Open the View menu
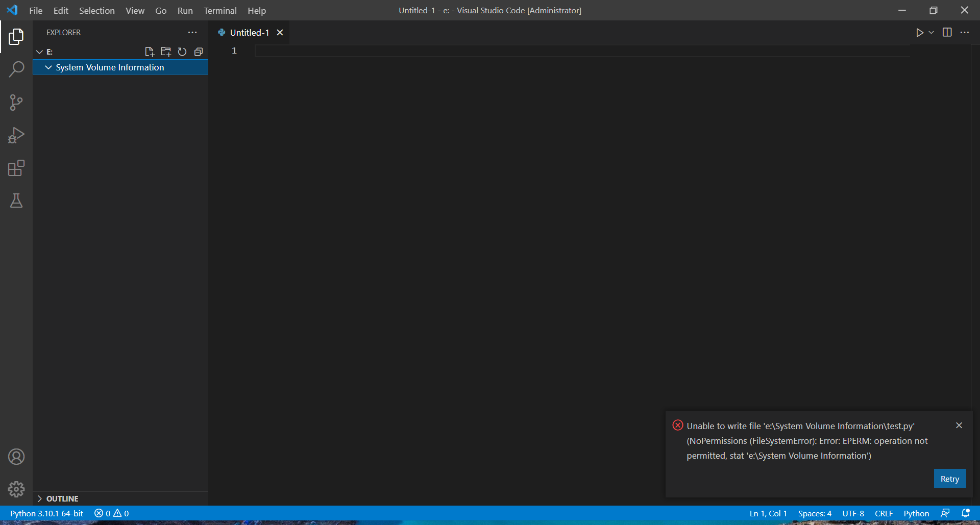 point(135,10)
